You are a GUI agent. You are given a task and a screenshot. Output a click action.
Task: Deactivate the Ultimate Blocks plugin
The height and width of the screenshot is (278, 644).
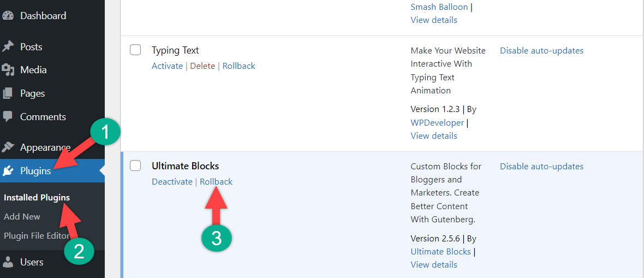[x=172, y=182]
